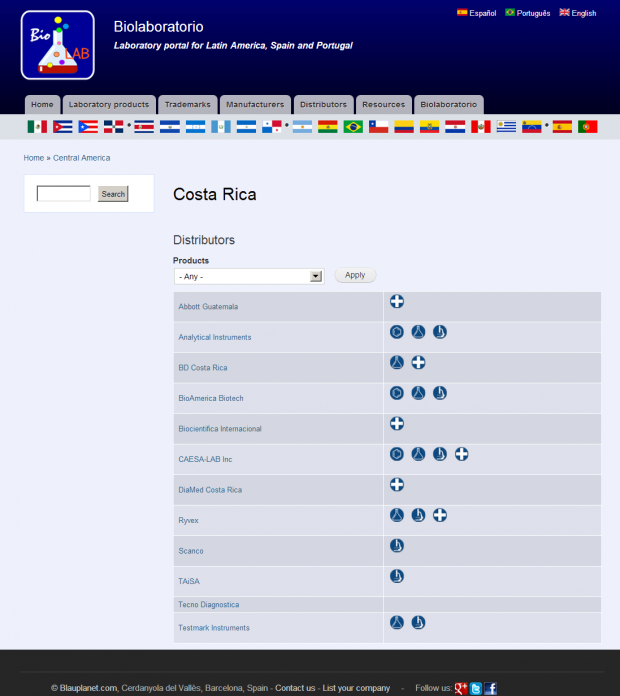The width and height of the screenshot is (620, 696).
Task: Open the Twitter follow icon
Action: click(x=476, y=688)
